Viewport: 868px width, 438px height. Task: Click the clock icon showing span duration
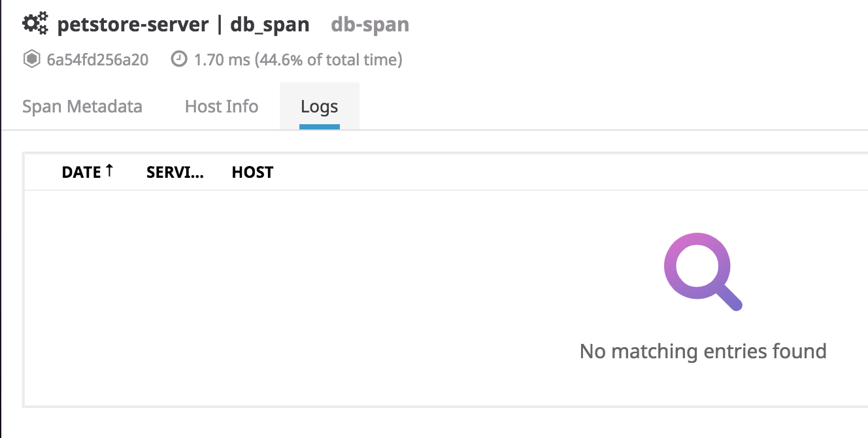(180, 59)
